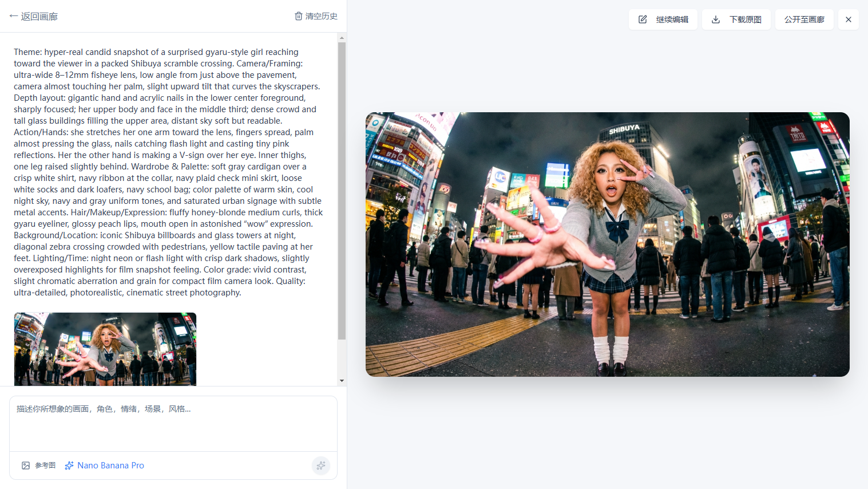Click the back arrow next to 返回画廊
The image size is (868, 489).
pos(14,16)
